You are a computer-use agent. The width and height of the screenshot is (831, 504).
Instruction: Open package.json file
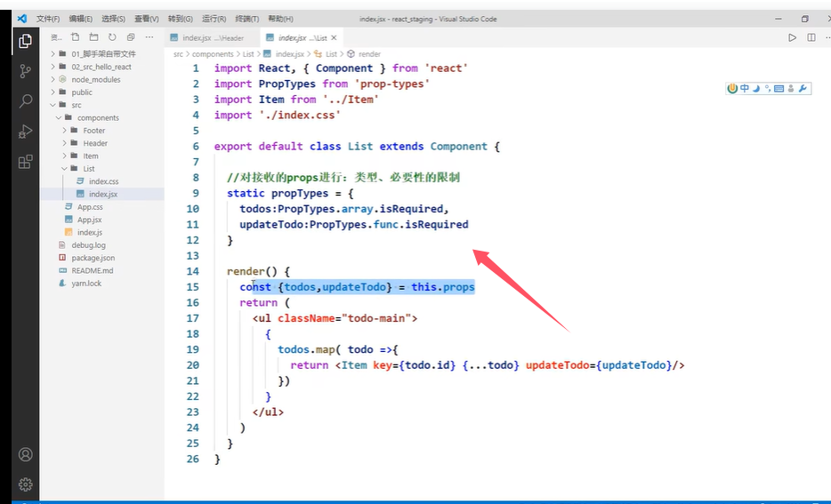point(101,258)
